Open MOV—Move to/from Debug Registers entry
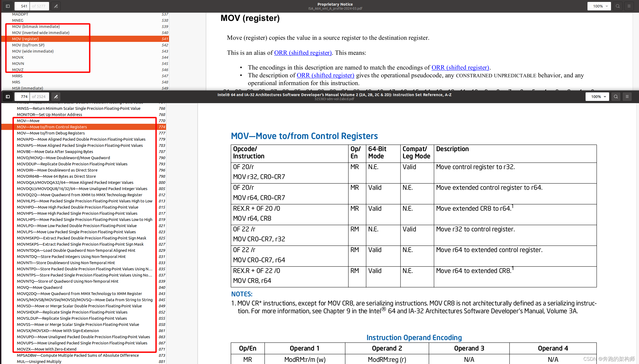The width and height of the screenshot is (639, 364). tap(51, 133)
